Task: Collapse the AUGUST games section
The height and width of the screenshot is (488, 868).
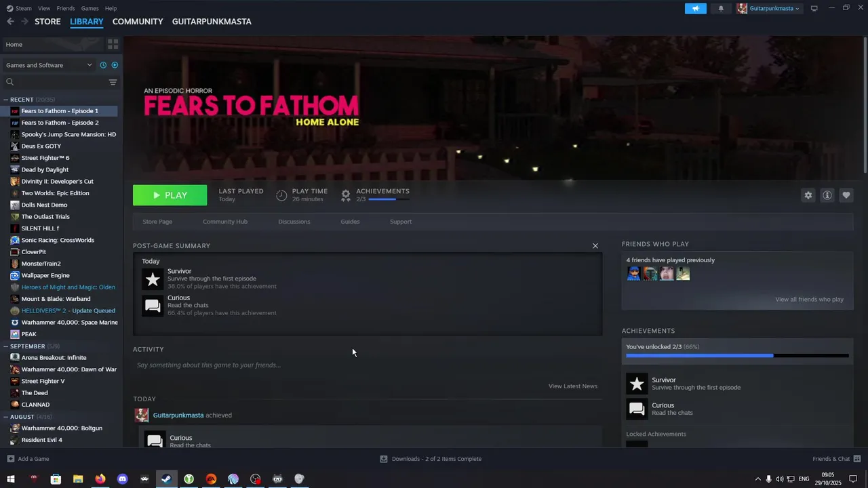Action: [x=6, y=417]
